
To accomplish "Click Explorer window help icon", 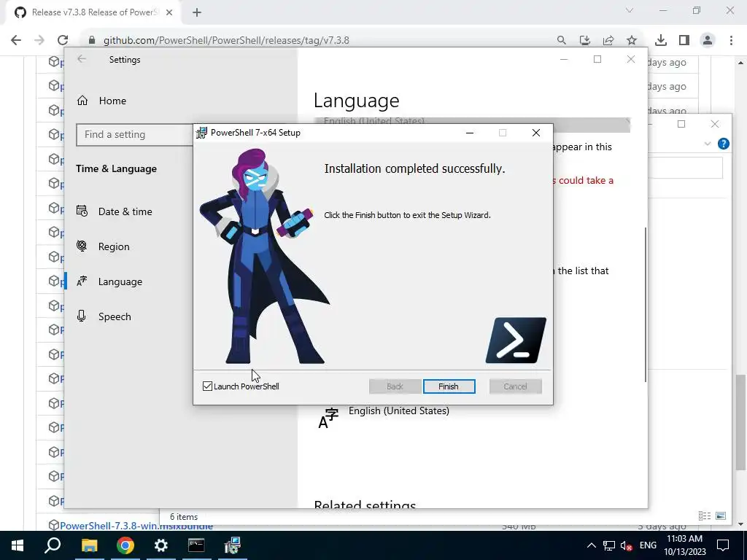I will tap(723, 144).
